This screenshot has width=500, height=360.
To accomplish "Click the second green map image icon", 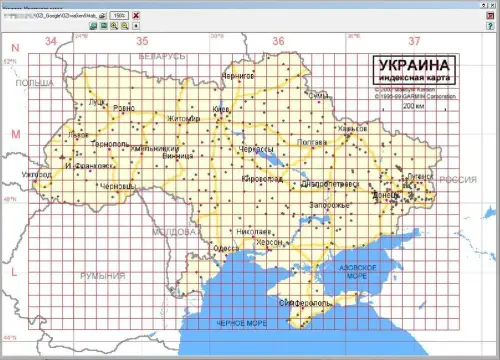I will [104, 26].
